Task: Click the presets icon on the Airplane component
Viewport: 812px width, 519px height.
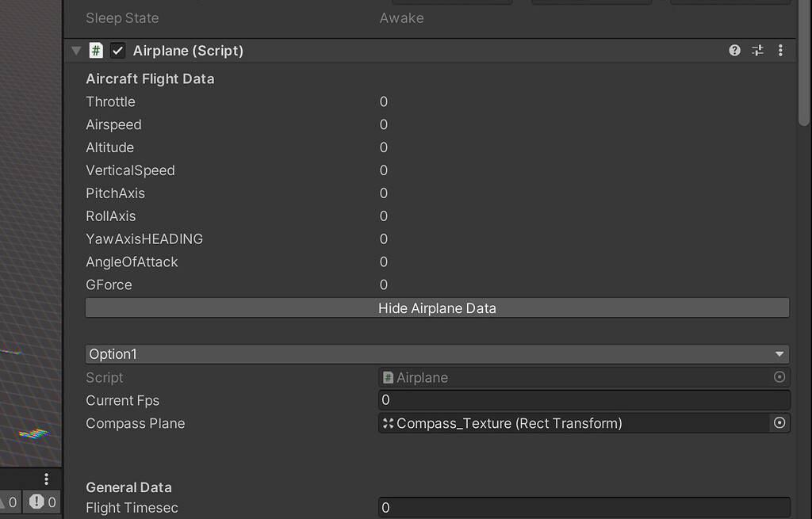Action: [x=757, y=50]
